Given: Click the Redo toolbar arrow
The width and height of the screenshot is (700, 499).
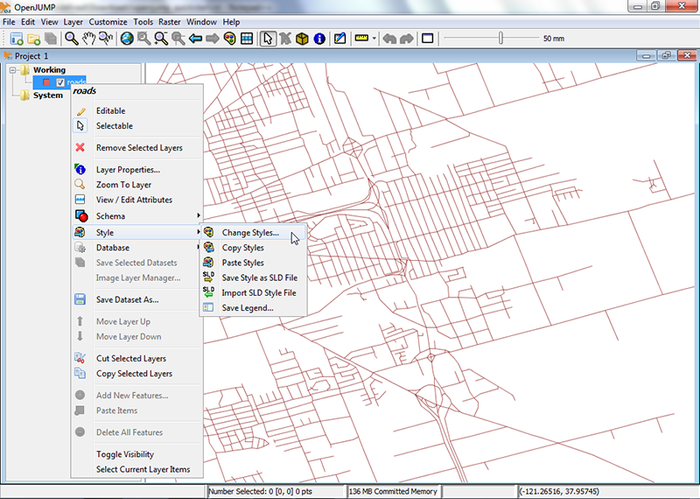Looking at the screenshot, I should coord(407,39).
